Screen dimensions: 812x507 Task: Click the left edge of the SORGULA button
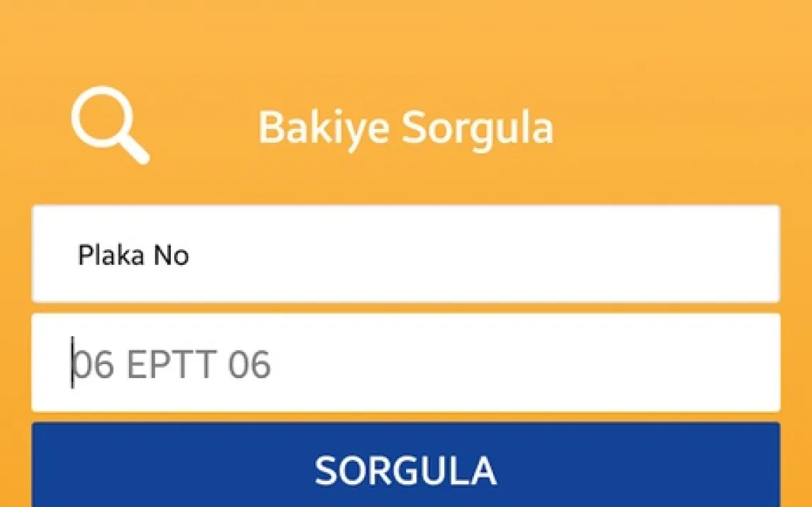50,467
